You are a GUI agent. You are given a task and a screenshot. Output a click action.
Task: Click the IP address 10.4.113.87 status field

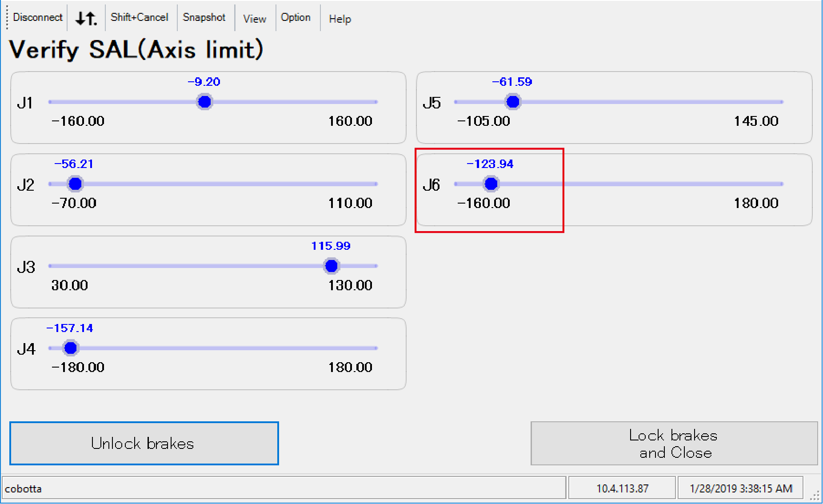click(x=622, y=488)
